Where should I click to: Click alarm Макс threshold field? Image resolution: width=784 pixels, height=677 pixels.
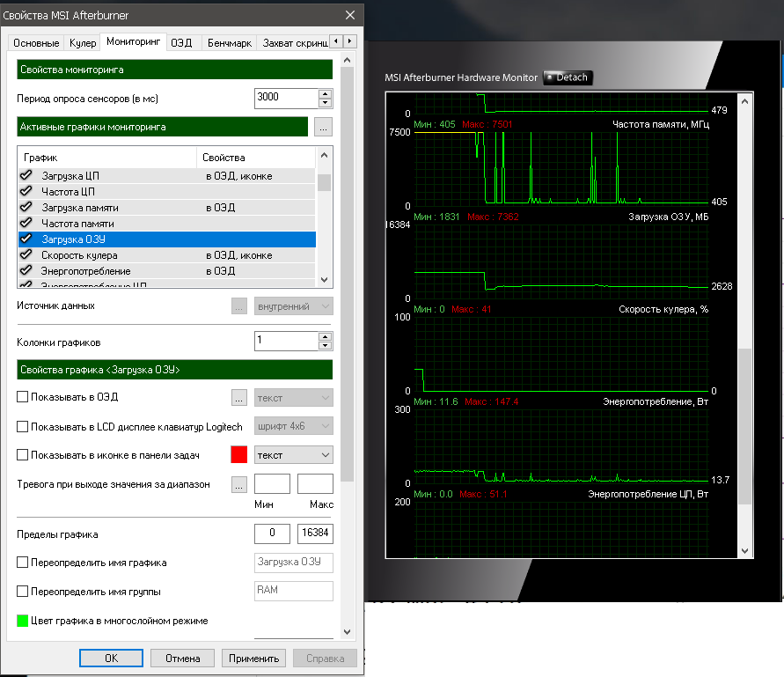pyautogui.click(x=315, y=484)
